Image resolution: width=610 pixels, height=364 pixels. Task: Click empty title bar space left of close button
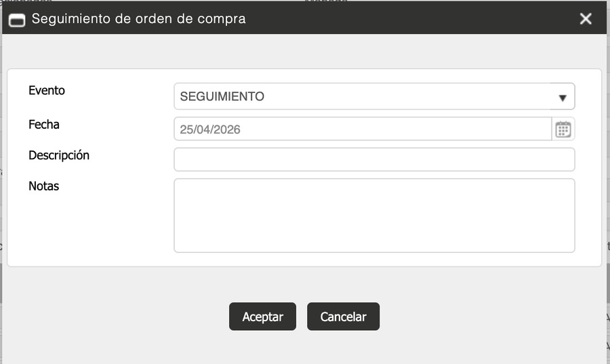(x=441, y=19)
